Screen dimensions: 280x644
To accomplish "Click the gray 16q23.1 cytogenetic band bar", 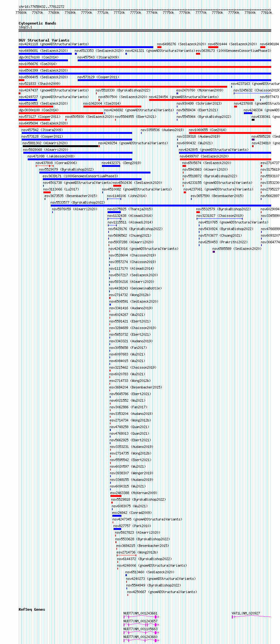I will point(145,30).
